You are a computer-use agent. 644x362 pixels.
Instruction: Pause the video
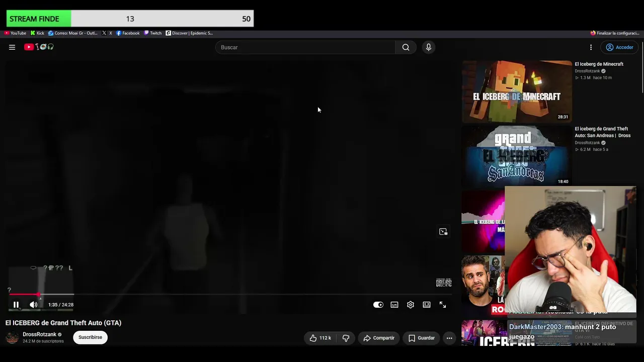click(16, 305)
